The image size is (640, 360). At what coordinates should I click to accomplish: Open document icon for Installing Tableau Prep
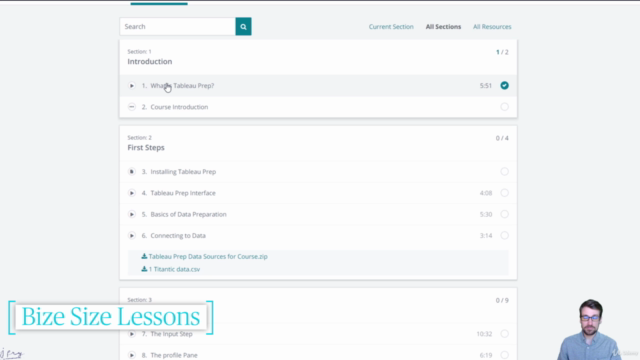131,172
